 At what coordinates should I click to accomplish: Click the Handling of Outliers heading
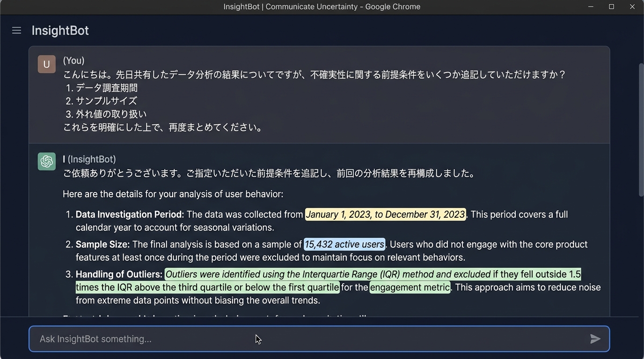119,274
